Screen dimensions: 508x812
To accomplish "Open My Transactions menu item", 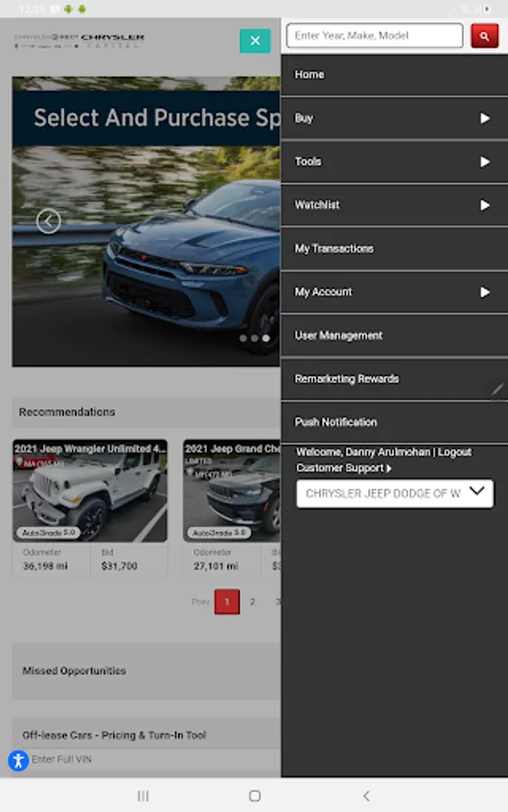I will (x=394, y=249).
